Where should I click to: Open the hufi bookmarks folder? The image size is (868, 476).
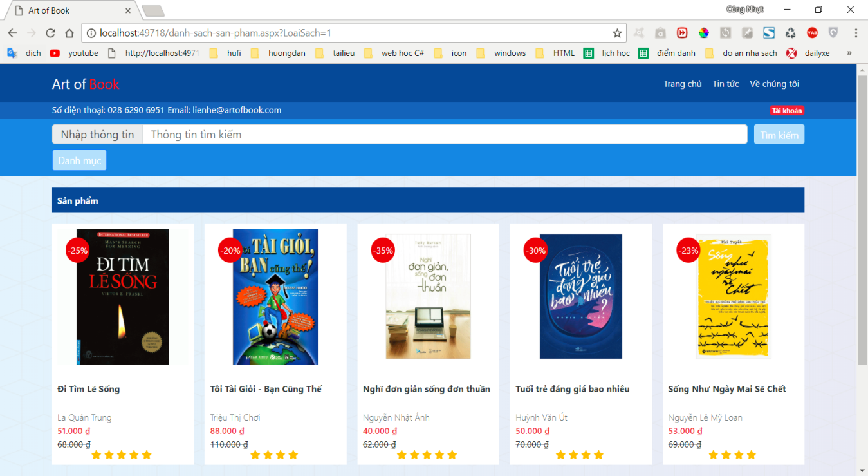[226, 53]
